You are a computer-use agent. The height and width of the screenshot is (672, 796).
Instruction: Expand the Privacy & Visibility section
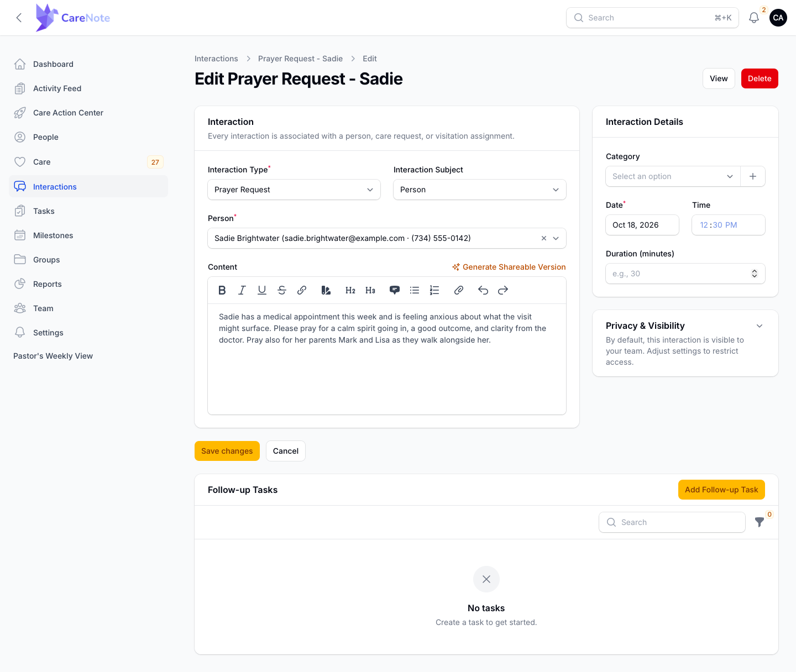(x=760, y=326)
